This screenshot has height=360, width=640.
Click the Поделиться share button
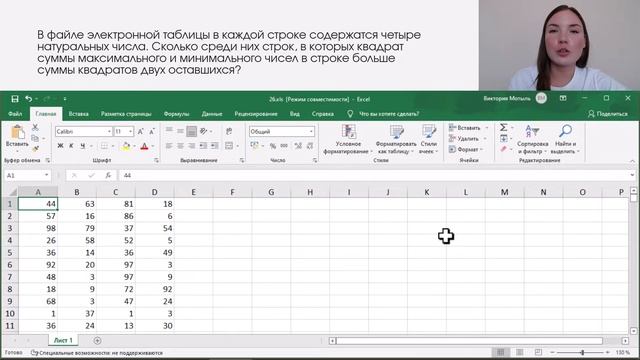(x=608, y=114)
